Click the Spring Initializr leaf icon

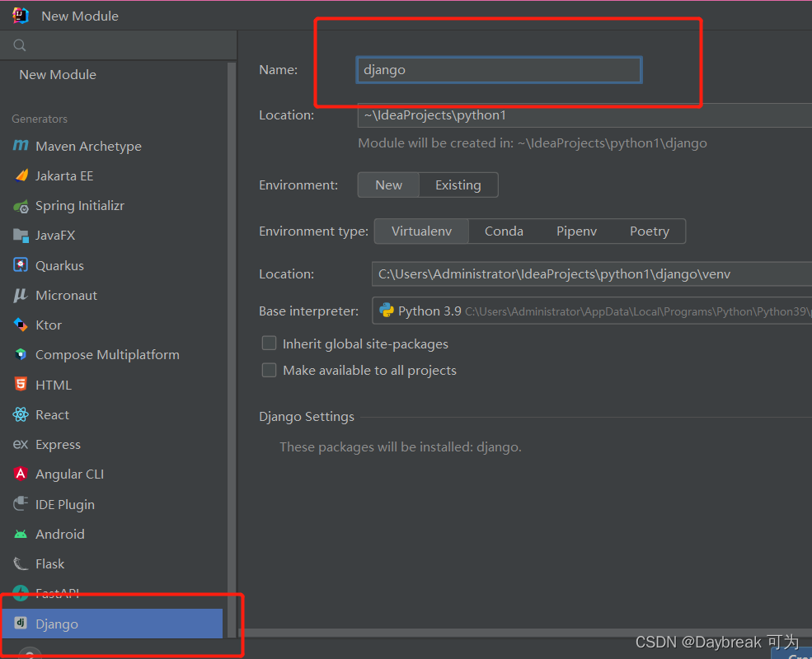21,207
